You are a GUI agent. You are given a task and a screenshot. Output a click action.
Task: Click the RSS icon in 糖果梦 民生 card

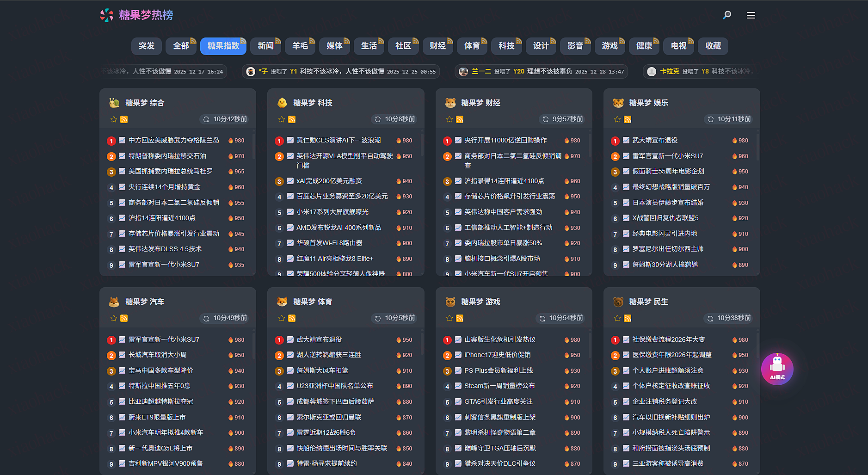point(628,318)
